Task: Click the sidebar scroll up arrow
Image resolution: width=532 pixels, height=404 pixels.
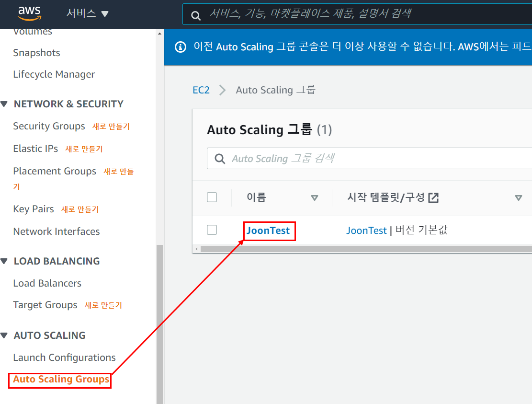Action: [x=159, y=33]
